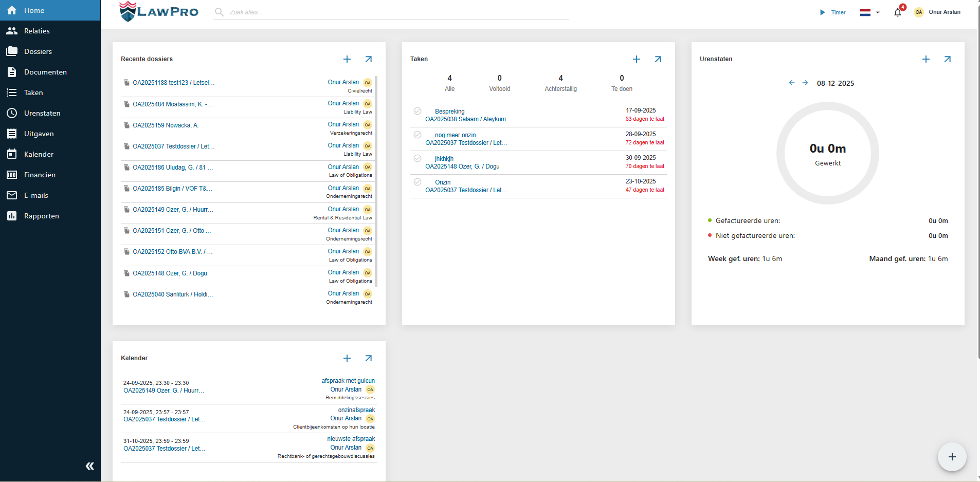Open the 'afspraak met gulcun' appointment

348,381
